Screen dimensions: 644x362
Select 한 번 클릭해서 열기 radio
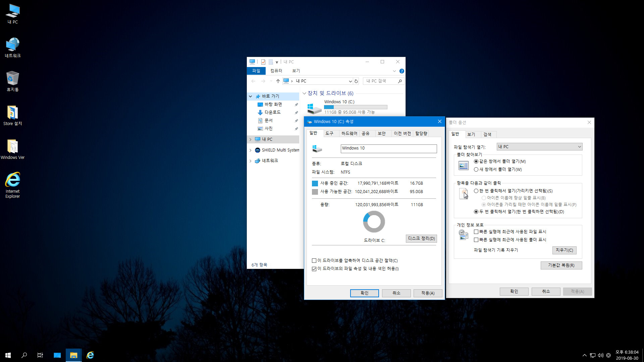[476, 191]
